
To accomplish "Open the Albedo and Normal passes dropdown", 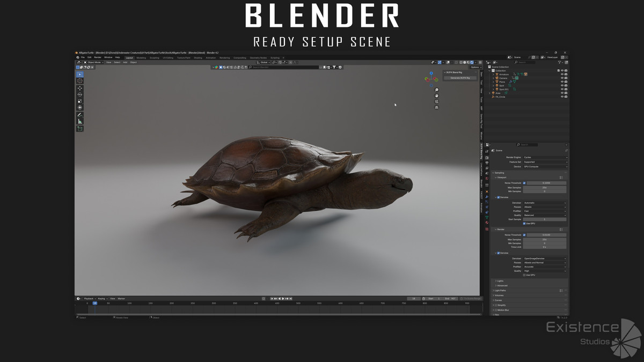I will coord(545,263).
